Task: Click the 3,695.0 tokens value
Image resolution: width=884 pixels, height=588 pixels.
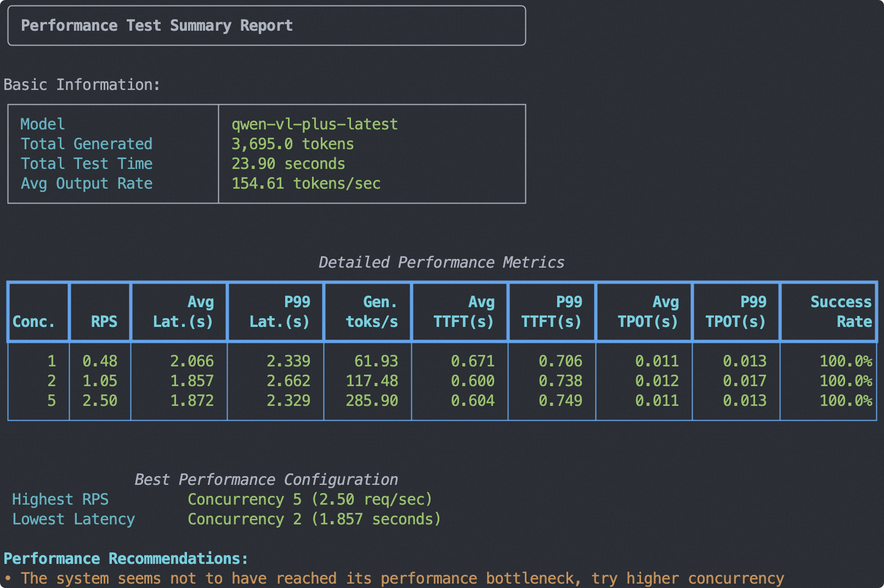Action: 292,144
